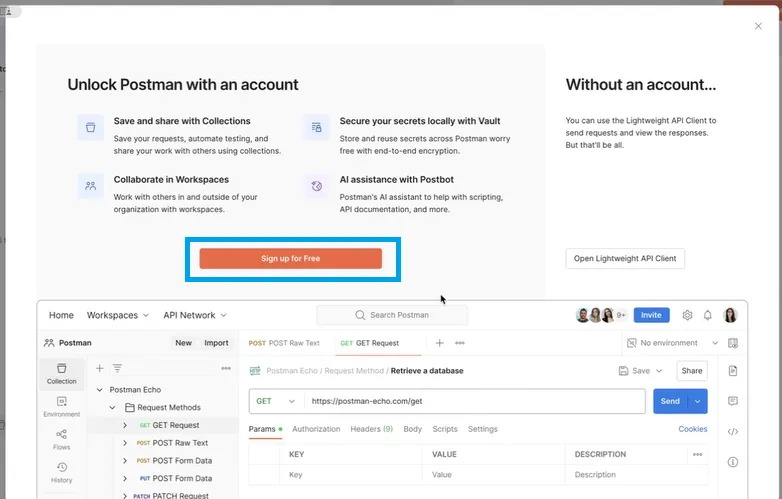The height and width of the screenshot is (499, 782).
Task: Switch to the GET Request tab
Action: (x=370, y=343)
